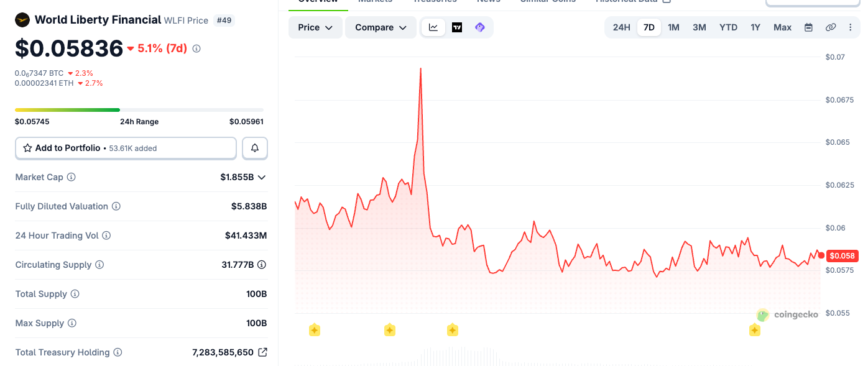This screenshot has height=366, width=868.
Task: Select the YTD time range
Action: 729,27
